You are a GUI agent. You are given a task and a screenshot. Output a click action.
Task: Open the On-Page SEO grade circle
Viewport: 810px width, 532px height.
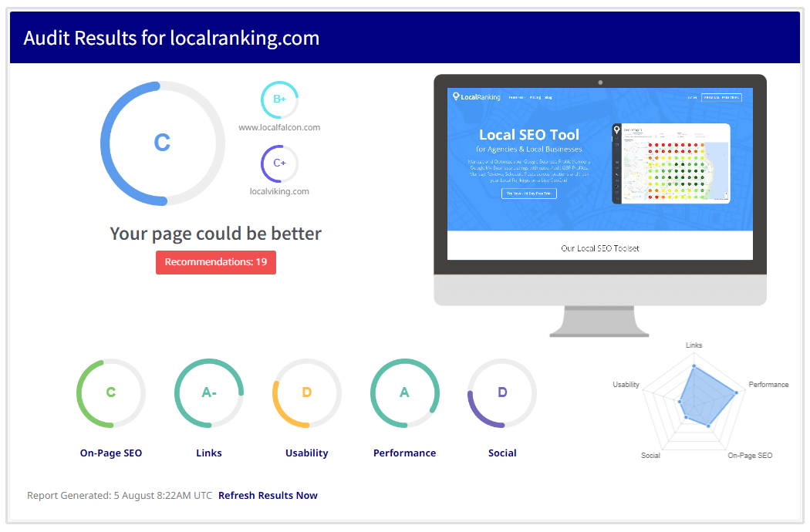110,392
